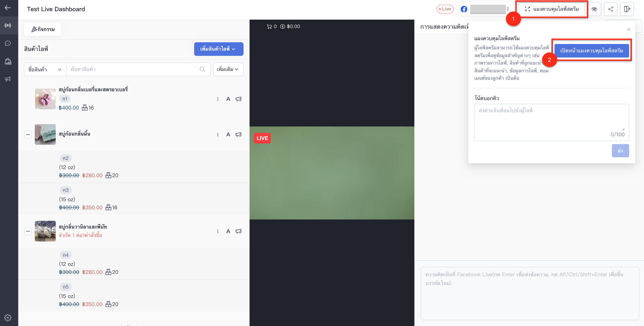Announce product สบู่กลิ่นวานิลาและพีนัท with megaphone icon
Viewport: 644px width, 326px height.
click(238, 231)
